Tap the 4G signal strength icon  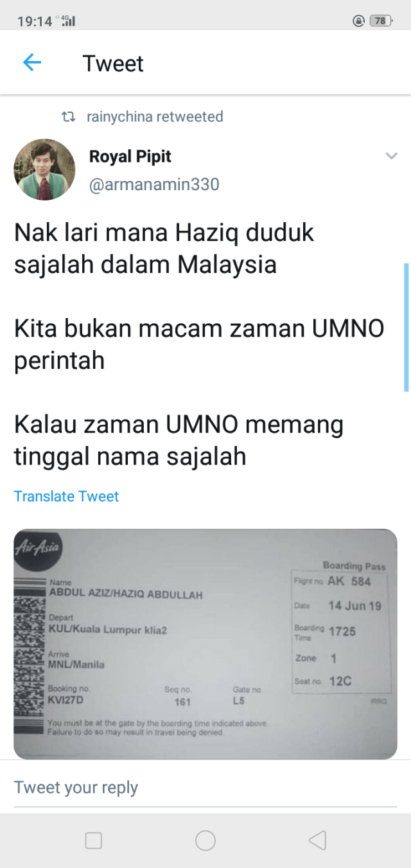click(67, 21)
